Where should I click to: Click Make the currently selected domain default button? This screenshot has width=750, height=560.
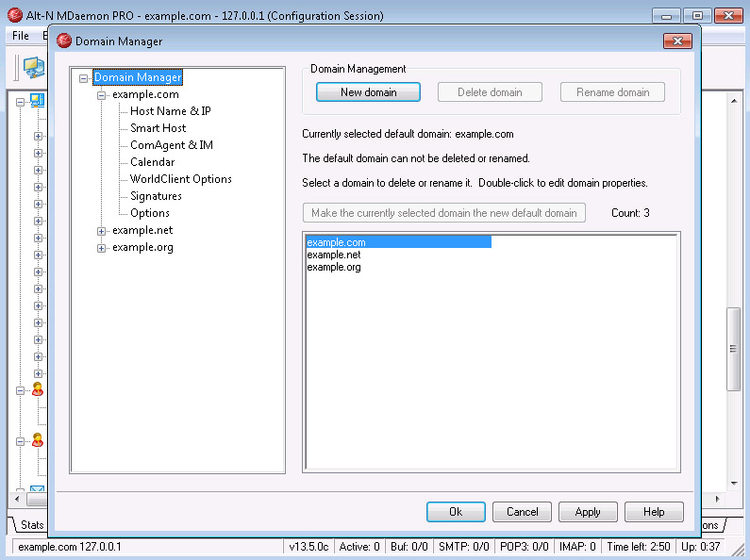444,213
